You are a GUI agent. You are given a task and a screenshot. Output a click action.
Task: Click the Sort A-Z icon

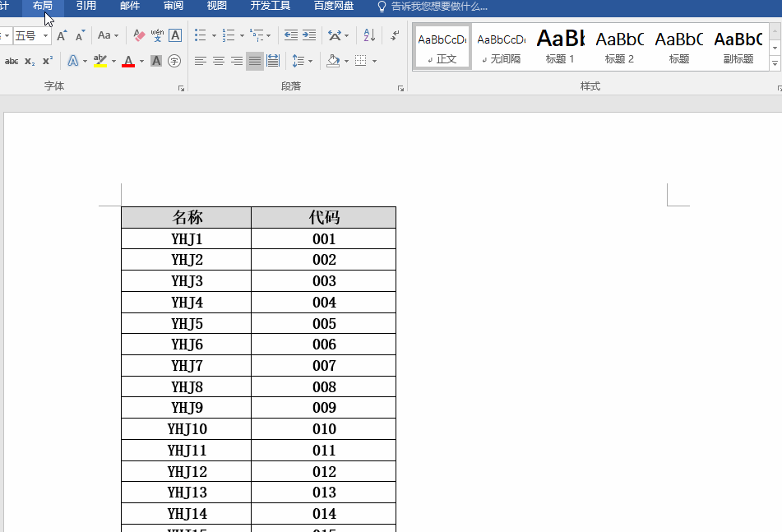[x=369, y=35]
